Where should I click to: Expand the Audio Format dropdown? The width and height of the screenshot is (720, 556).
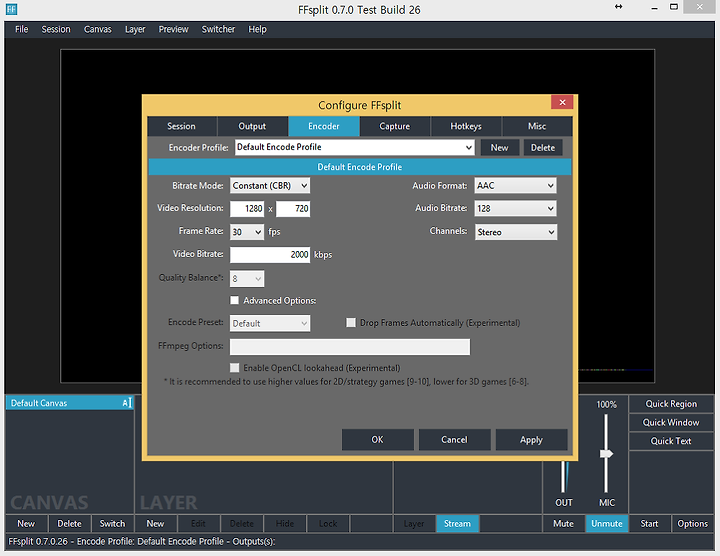(x=516, y=185)
